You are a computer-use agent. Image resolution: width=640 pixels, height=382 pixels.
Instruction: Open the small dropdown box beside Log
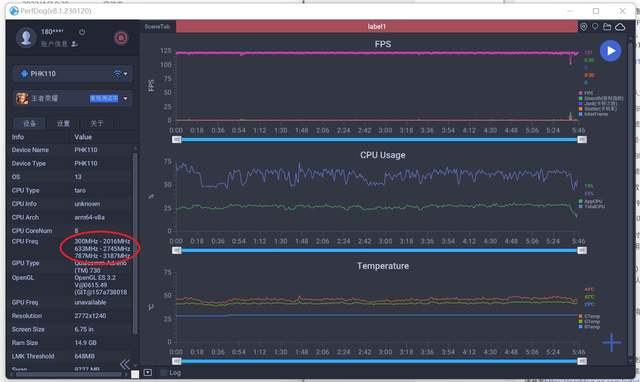(x=148, y=373)
